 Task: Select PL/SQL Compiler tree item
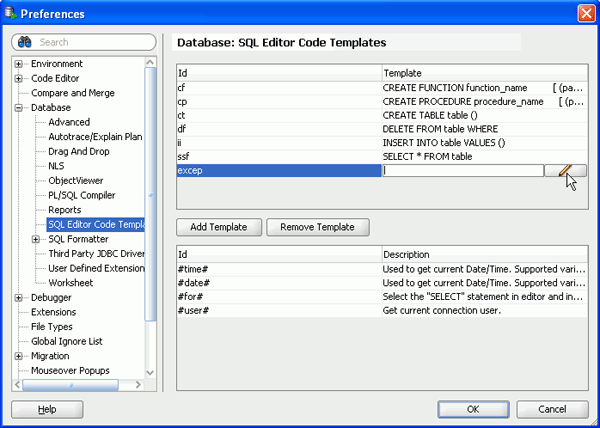(82, 195)
